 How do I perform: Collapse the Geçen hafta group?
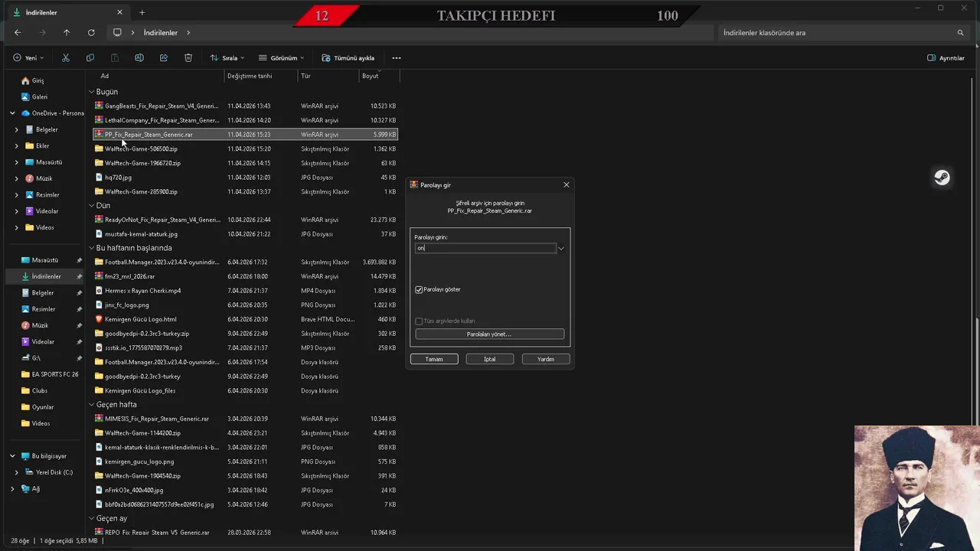[92, 404]
